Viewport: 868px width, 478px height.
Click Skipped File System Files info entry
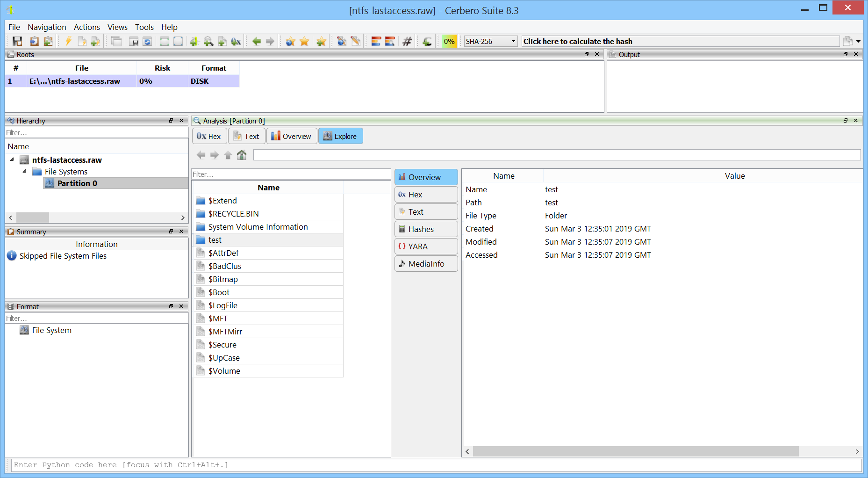pos(63,256)
